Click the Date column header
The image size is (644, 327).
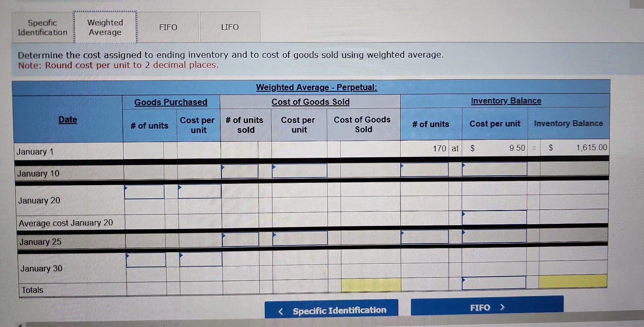68,120
